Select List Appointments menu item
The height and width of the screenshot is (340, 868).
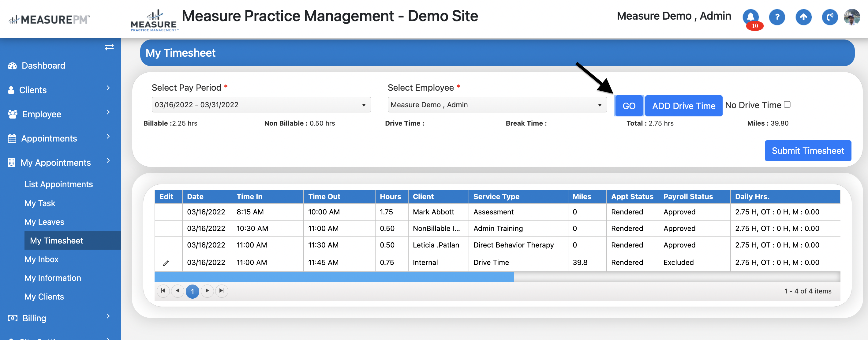tap(59, 184)
